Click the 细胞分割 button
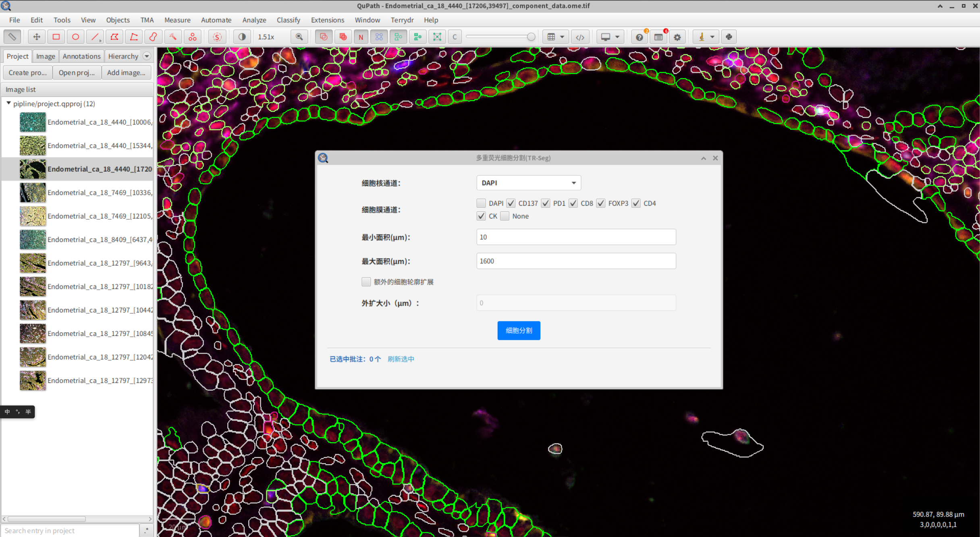Screen dimensions: 980x537 (519, 330)
